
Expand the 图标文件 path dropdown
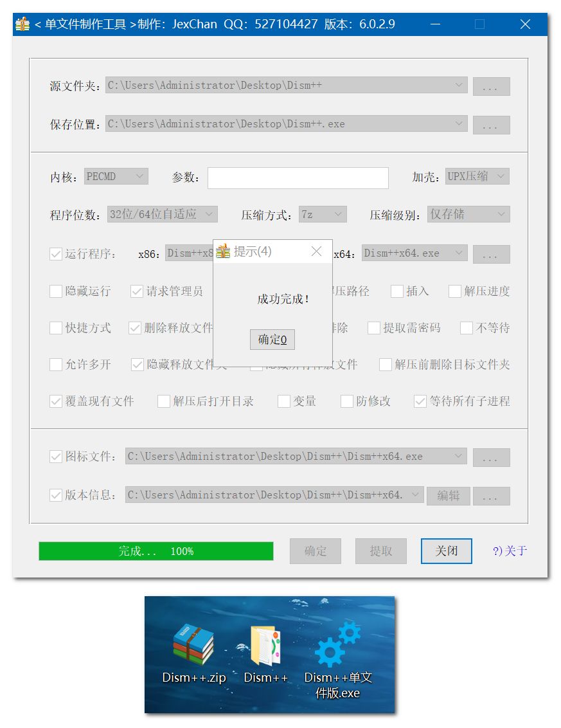pos(458,456)
